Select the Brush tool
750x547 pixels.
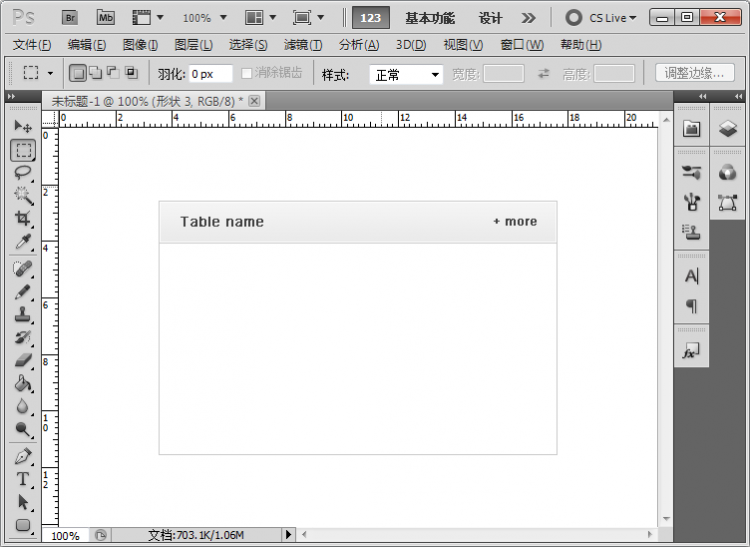pos(22,292)
